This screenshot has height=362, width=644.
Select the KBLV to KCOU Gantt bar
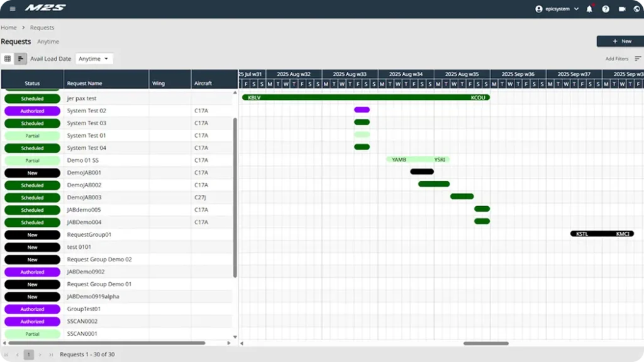365,97
